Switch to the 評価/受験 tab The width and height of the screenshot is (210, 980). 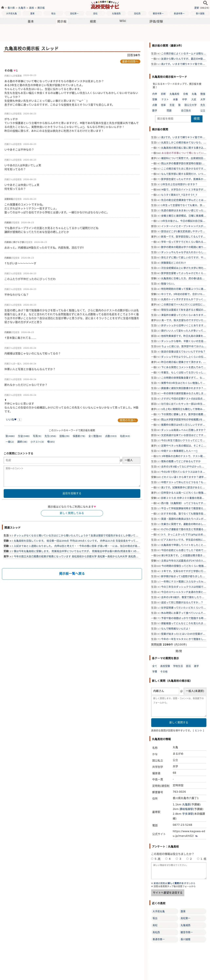156,21
